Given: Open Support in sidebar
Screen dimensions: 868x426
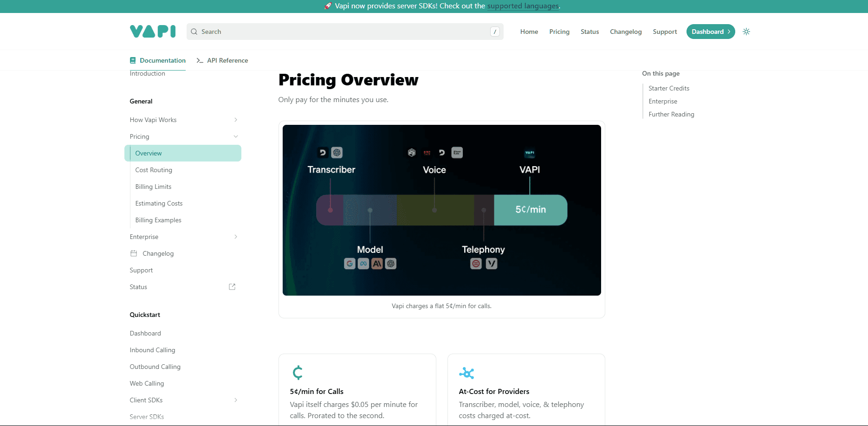Looking at the screenshot, I should point(141,270).
